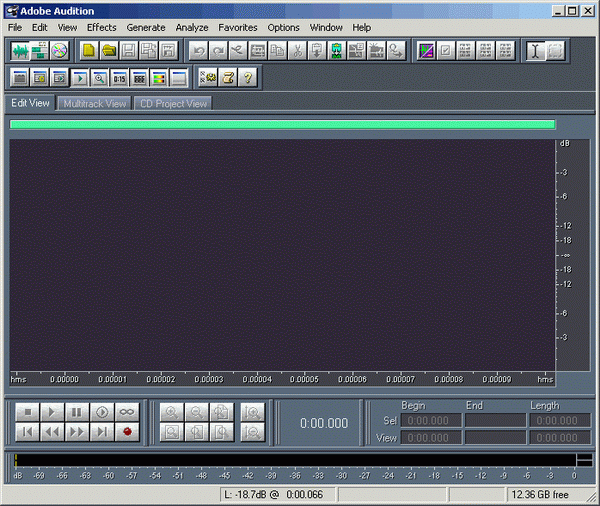The height and width of the screenshot is (506, 600).
Task: Open settings gear icon in second toolbar
Action: click(x=208, y=78)
